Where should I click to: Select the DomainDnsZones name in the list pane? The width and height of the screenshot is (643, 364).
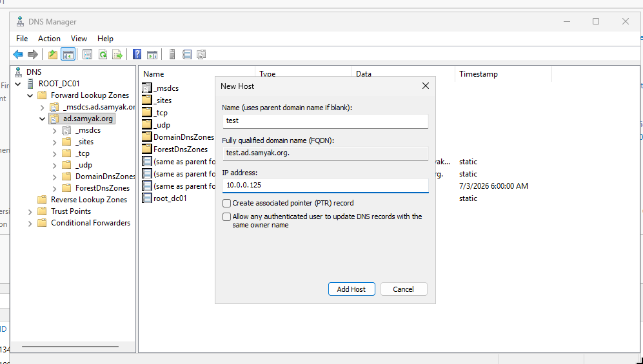184,137
